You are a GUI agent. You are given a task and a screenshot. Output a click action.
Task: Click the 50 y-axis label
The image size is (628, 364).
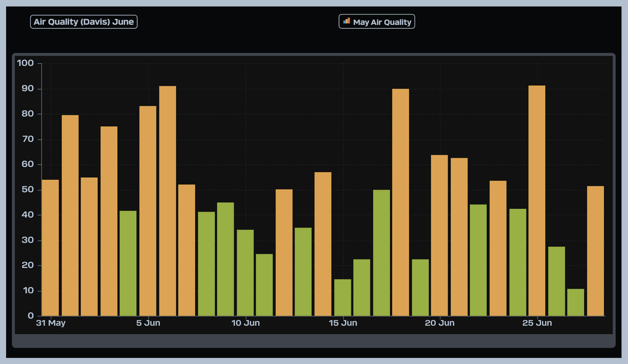pos(27,190)
